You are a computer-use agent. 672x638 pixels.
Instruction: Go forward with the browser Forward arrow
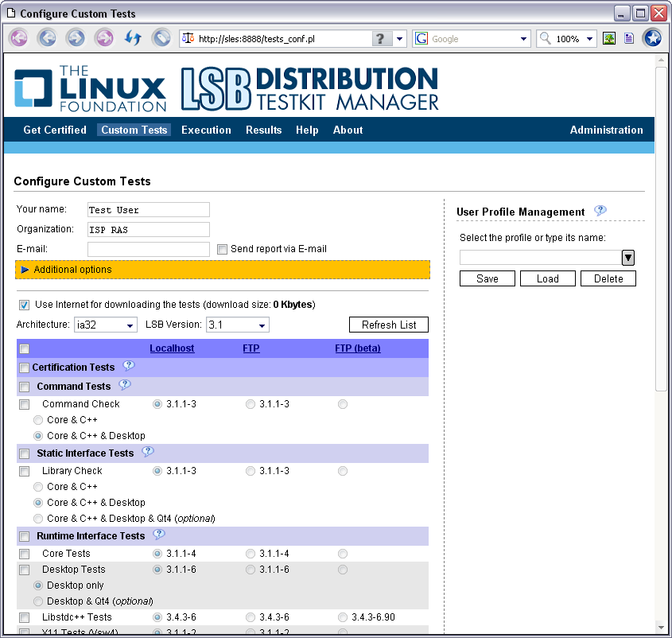coord(76,39)
